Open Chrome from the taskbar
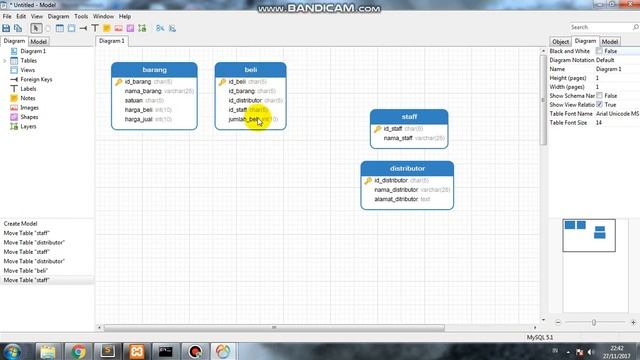 point(78,351)
